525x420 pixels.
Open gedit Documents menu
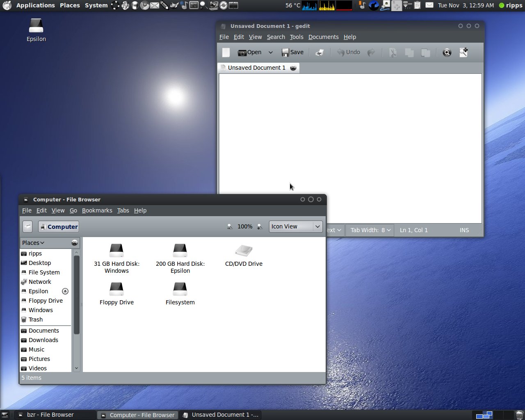click(x=323, y=37)
